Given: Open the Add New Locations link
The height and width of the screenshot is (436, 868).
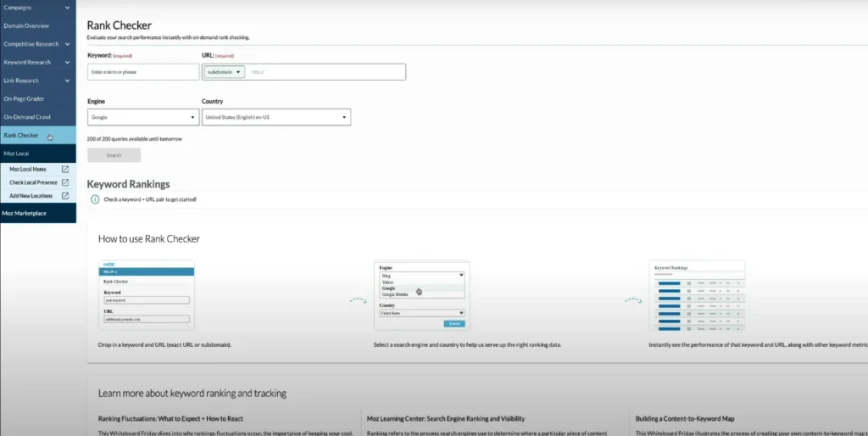Looking at the screenshot, I should (x=31, y=196).
